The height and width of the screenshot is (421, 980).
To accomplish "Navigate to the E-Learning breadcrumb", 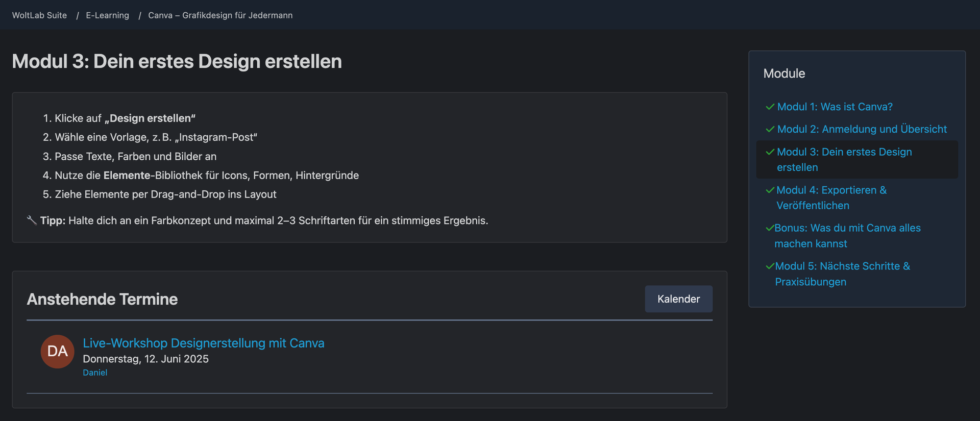I will point(107,15).
